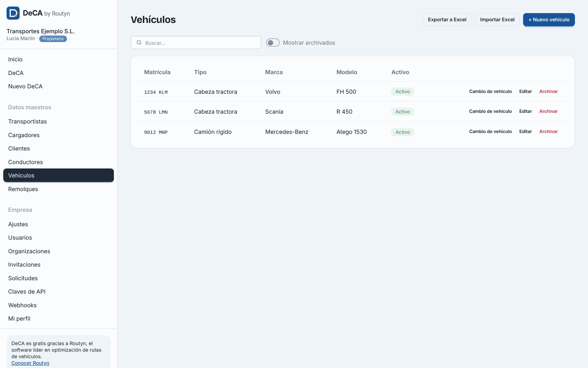The height and width of the screenshot is (368, 588).
Task: Click the 9012 MNP plate cell
Action: 156,132
